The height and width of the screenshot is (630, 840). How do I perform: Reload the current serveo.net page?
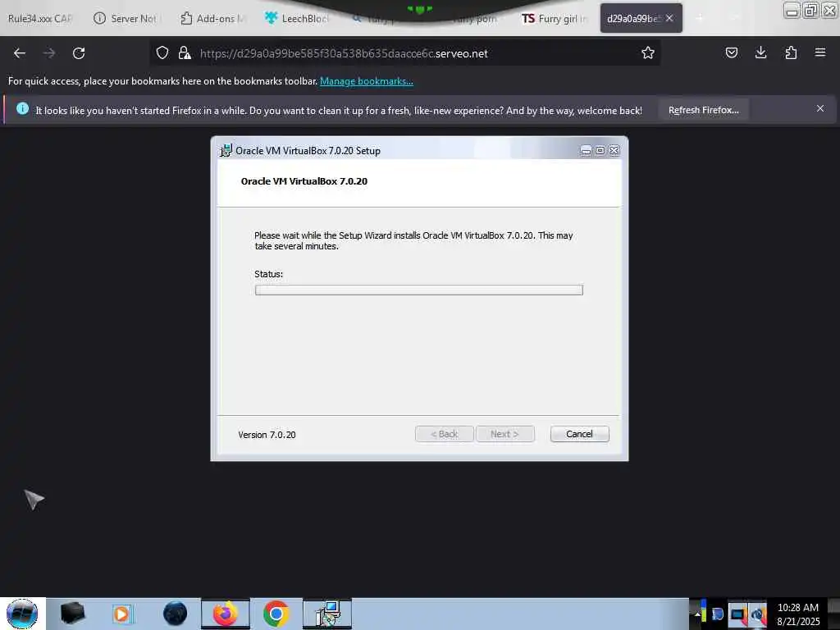pyautogui.click(x=79, y=53)
